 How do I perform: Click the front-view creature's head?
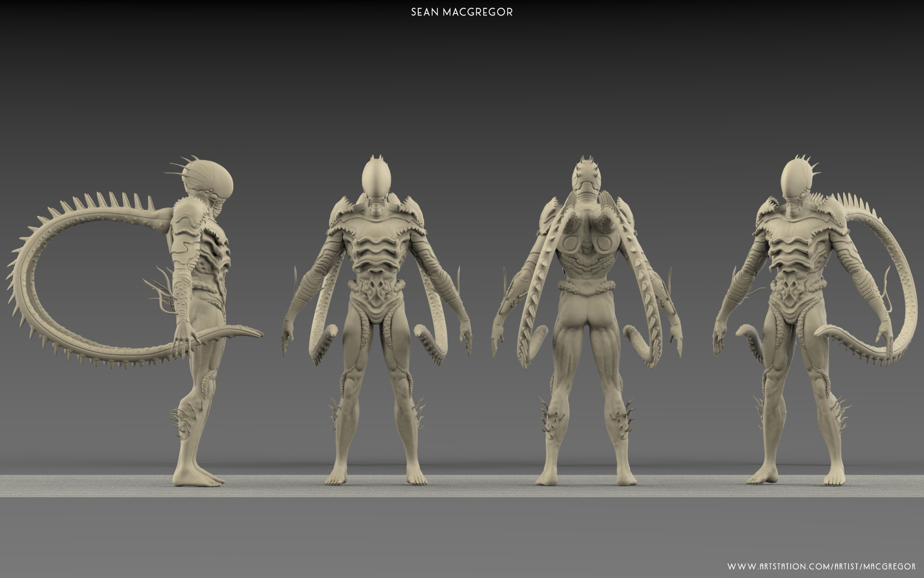coord(375,179)
